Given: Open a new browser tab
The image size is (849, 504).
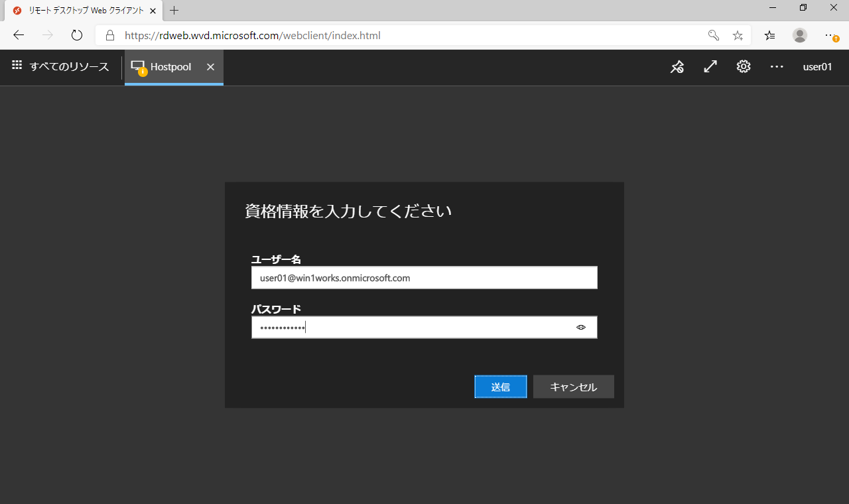Looking at the screenshot, I should tap(174, 11).
